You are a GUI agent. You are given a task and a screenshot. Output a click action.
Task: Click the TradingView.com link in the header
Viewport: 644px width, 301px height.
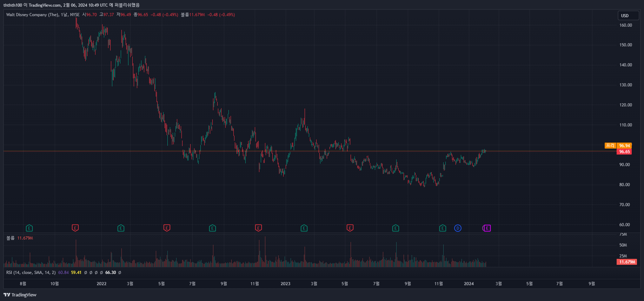point(44,5)
